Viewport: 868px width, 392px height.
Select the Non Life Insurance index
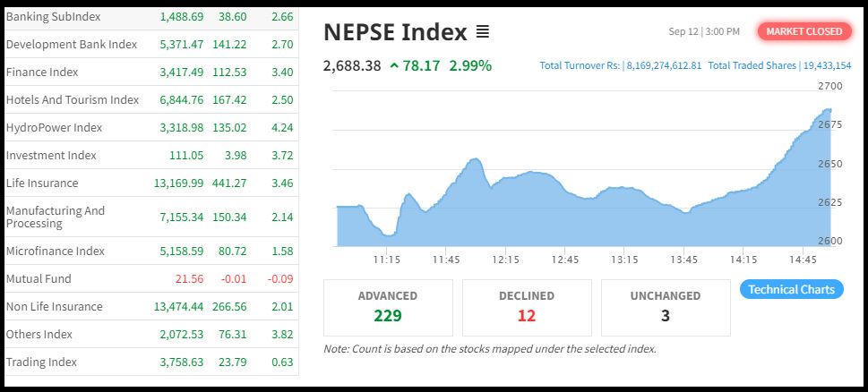click(x=55, y=306)
